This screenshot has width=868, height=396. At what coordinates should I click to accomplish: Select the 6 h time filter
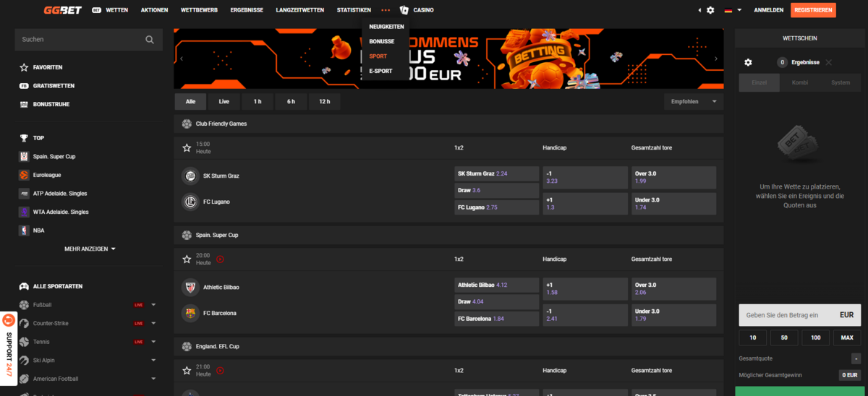point(291,102)
